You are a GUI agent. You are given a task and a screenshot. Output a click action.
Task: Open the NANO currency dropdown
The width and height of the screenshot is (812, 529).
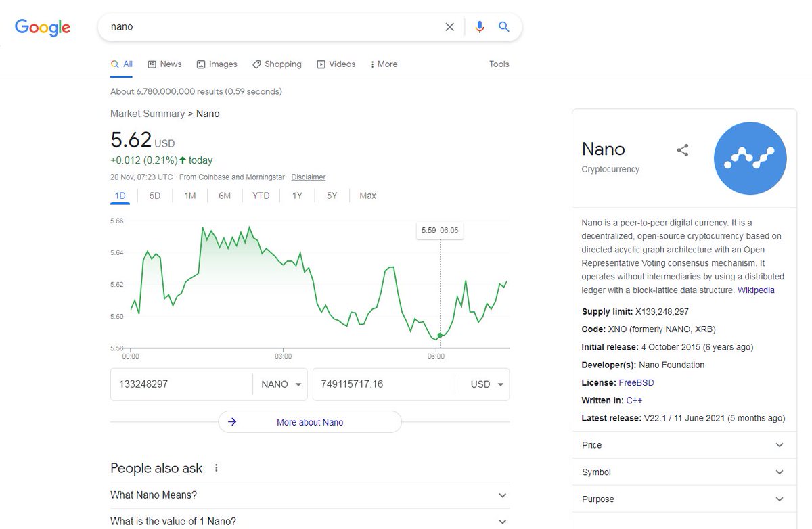(280, 384)
